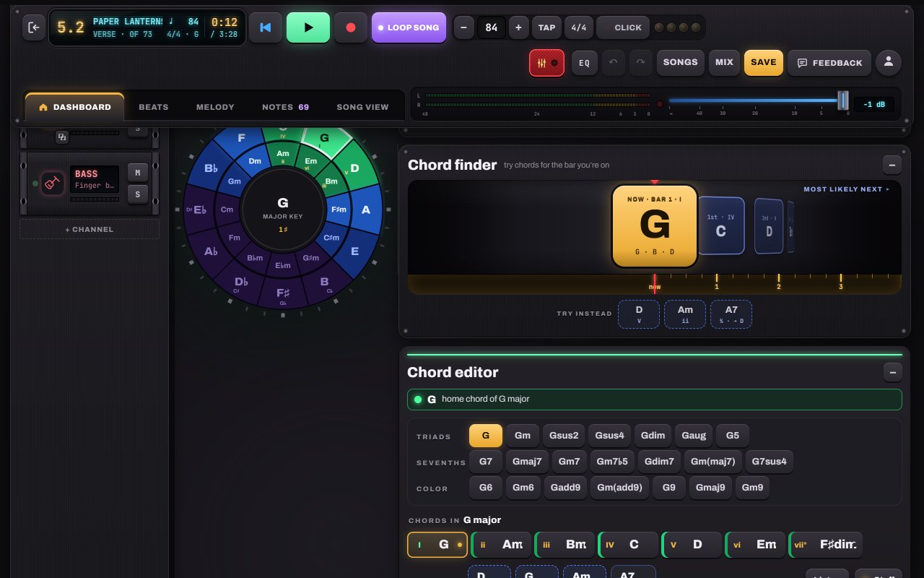924x578 pixels.
Task: Add a new channel with + CHANNEL
Action: click(x=90, y=229)
